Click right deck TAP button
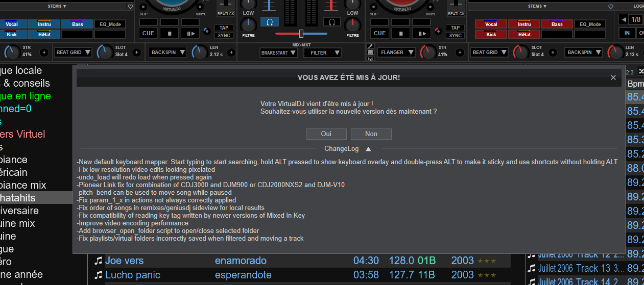 pyautogui.click(x=456, y=28)
